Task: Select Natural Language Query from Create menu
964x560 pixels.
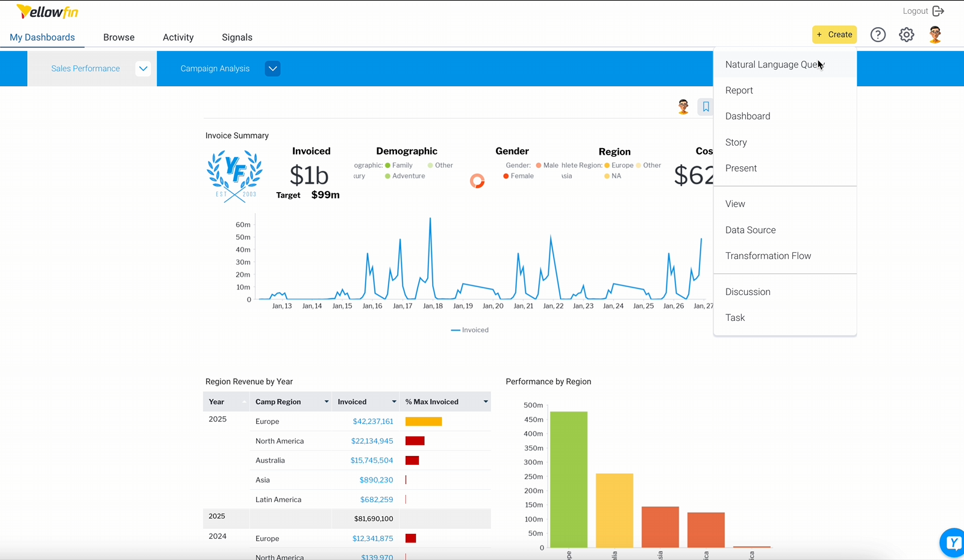Action: click(773, 64)
